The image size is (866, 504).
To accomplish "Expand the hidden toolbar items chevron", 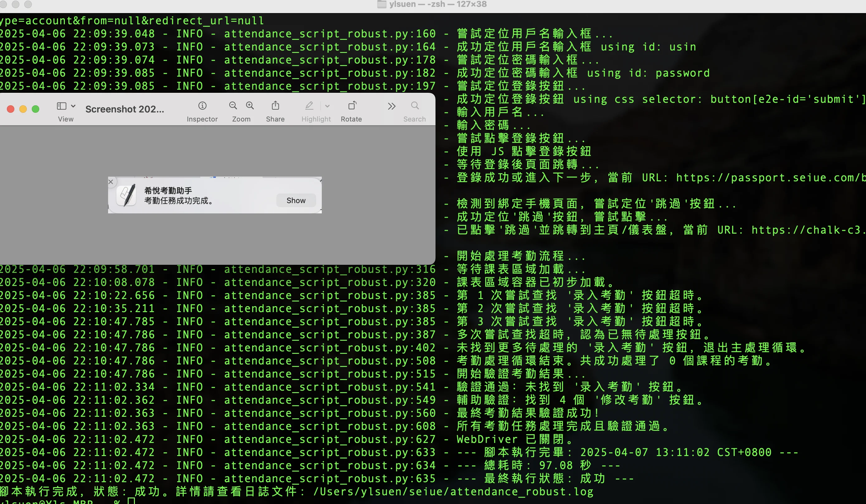I will point(392,106).
